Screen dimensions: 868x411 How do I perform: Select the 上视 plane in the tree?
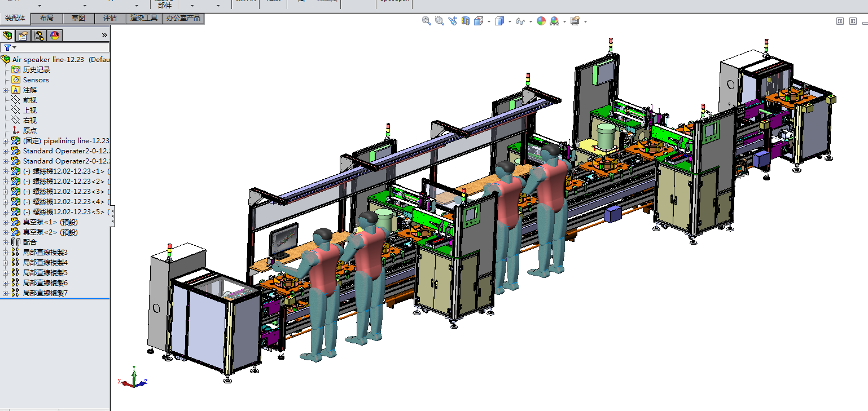30,110
